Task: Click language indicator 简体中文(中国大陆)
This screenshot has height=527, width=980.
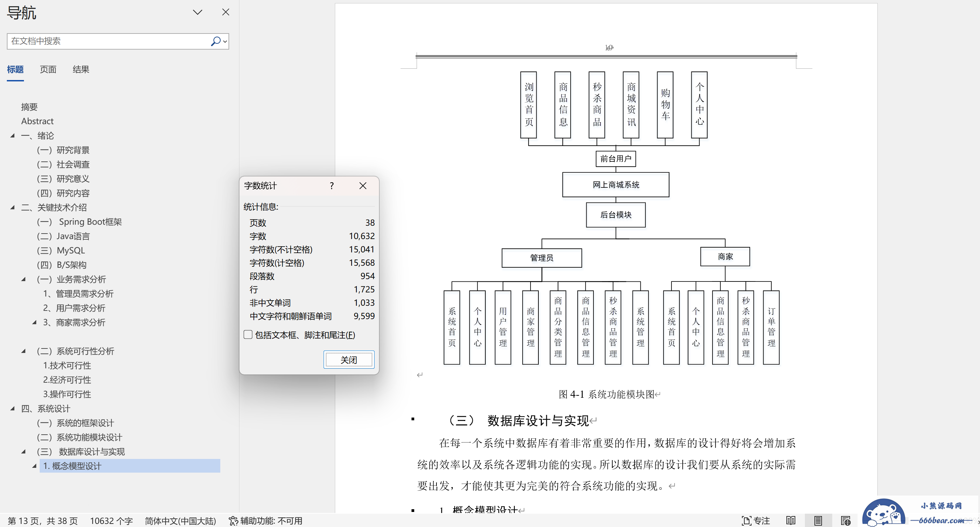Action: (x=180, y=521)
